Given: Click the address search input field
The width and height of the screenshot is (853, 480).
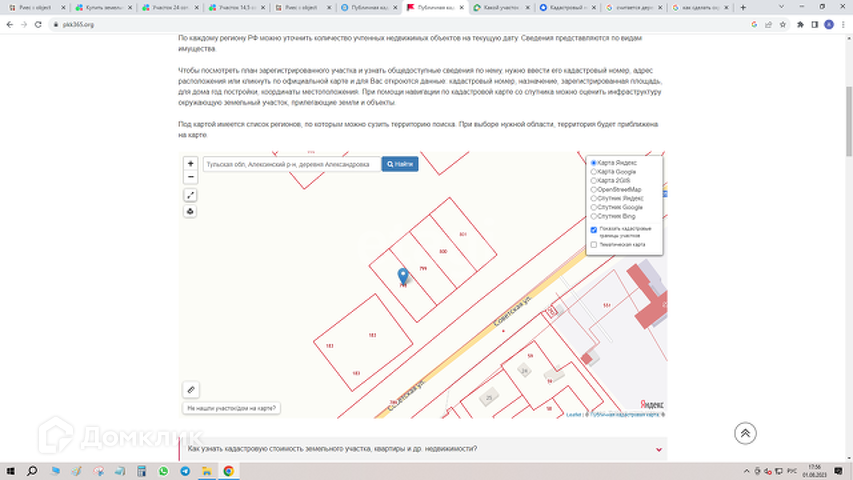Looking at the screenshot, I should [x=290, y=164].
